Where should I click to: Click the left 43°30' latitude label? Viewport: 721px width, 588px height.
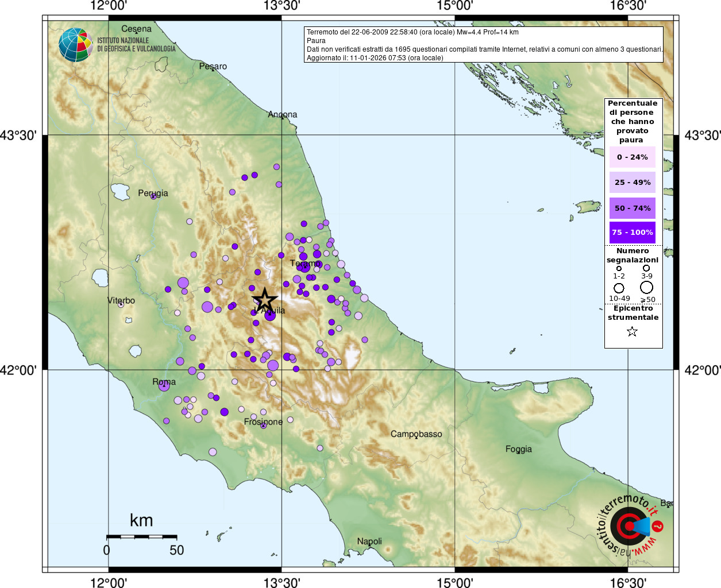(18, 136)
